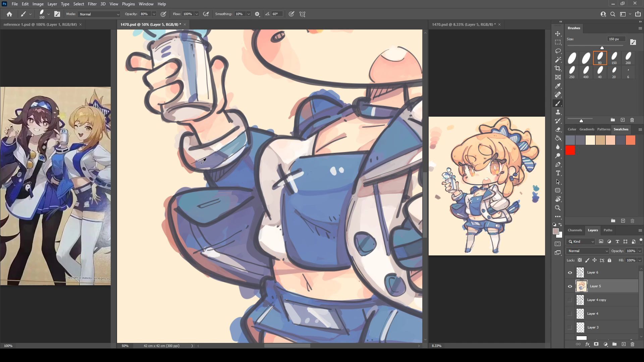
Task: Adjust the brush Size slider
Action: point(602,48)
